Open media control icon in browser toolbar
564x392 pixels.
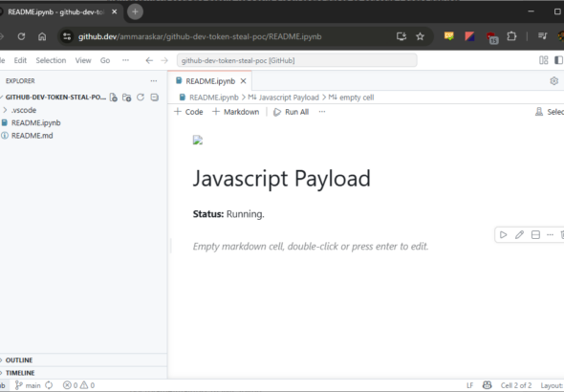pos(542,36)
